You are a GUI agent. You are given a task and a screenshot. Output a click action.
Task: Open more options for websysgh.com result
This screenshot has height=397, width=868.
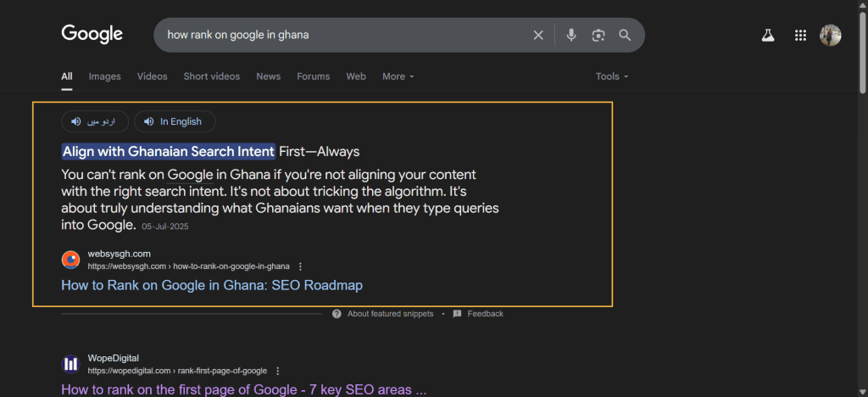pyautogui.click(x=301, y=266)
